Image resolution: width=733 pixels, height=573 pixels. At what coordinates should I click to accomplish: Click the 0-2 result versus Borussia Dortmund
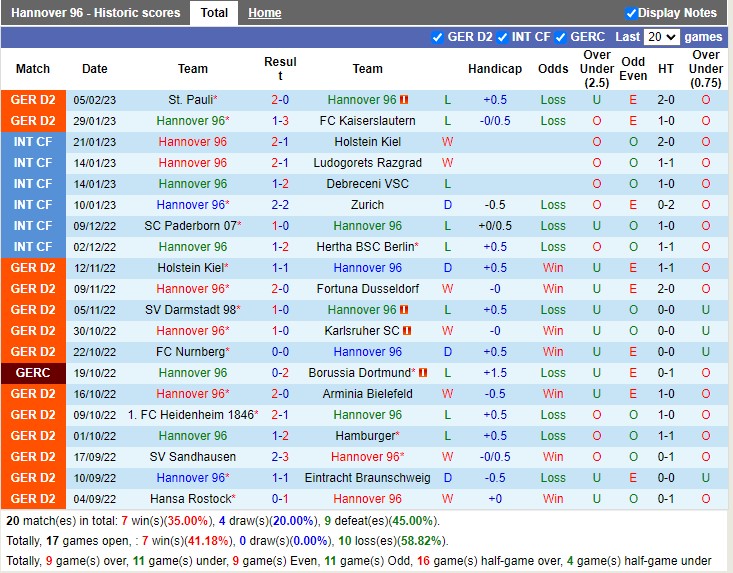click(x=280, y=372)
